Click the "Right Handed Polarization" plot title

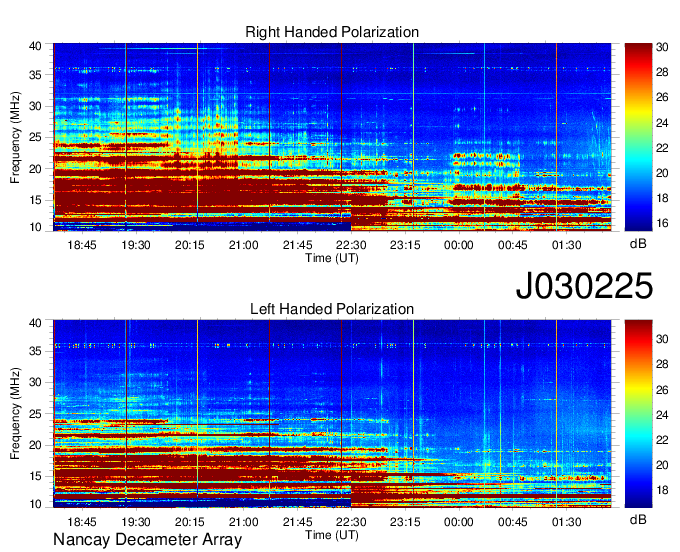tap(332, 32)
